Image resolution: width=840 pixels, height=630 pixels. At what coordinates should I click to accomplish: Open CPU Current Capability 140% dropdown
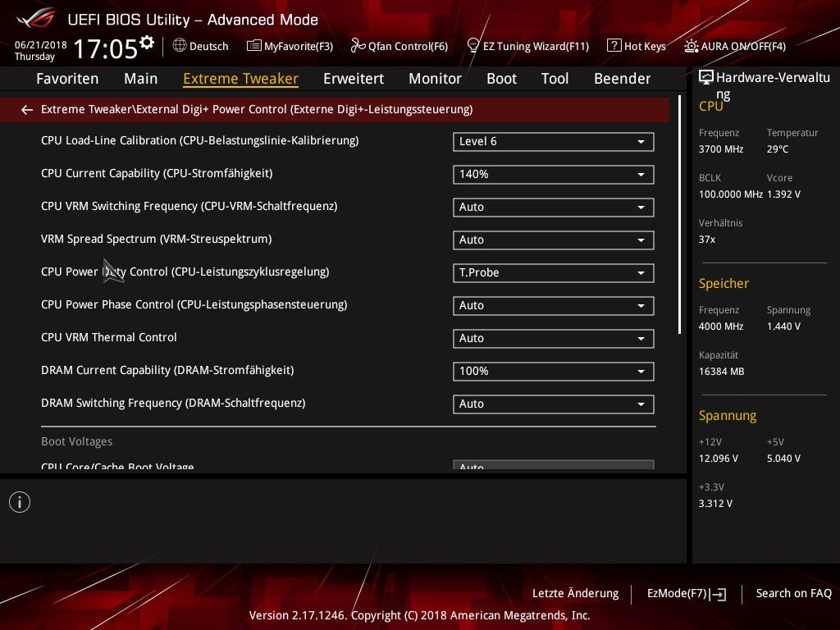(554, 174)
